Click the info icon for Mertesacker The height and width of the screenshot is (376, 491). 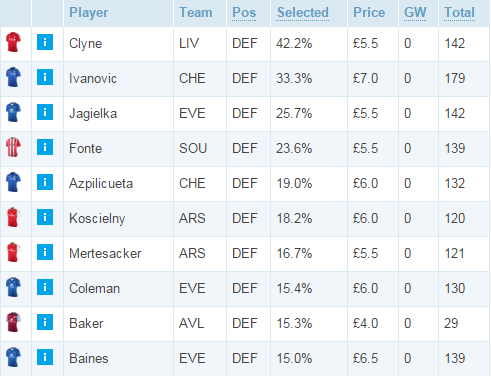click(45, 252)
